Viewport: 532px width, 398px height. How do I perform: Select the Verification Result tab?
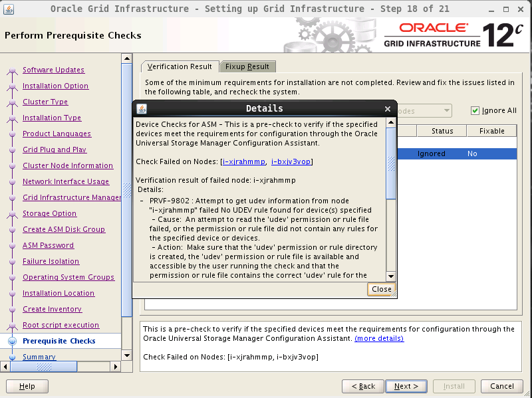(179, 66)
